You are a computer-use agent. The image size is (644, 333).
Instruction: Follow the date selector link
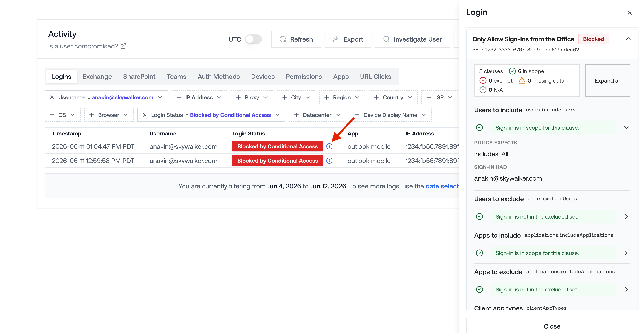[442, 186]
